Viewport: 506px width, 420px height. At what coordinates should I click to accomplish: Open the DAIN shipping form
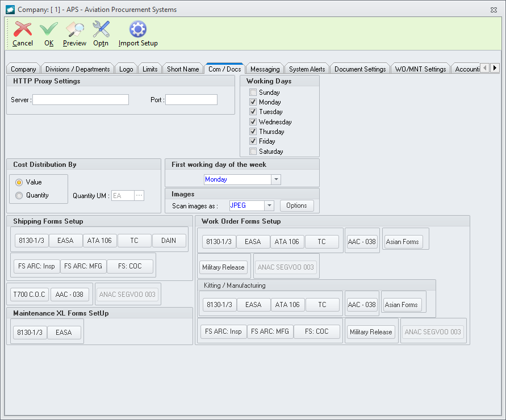pos(169,241)
